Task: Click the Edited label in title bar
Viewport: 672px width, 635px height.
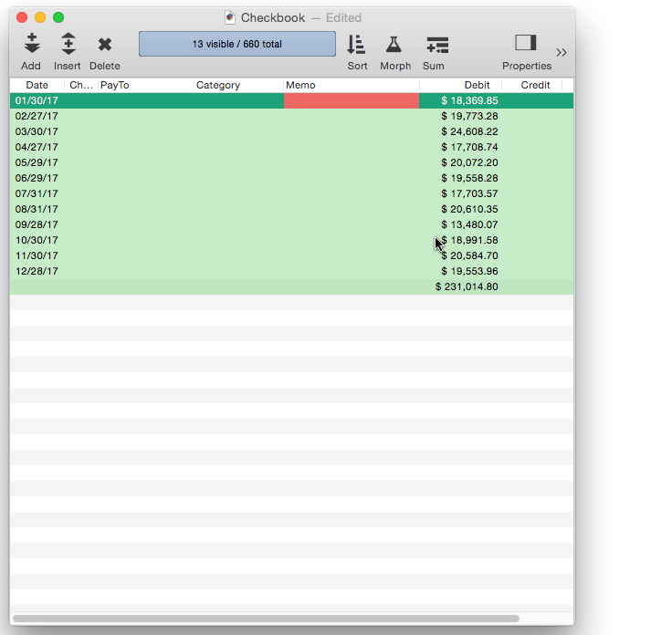Action: [x=343, y=17]
